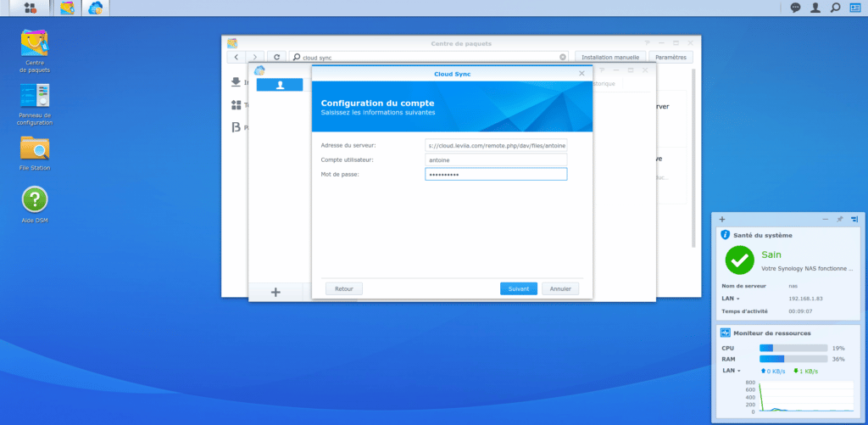Open all packages grid icon in sidebar
868x425 pixels.
(x=236, y=104)
